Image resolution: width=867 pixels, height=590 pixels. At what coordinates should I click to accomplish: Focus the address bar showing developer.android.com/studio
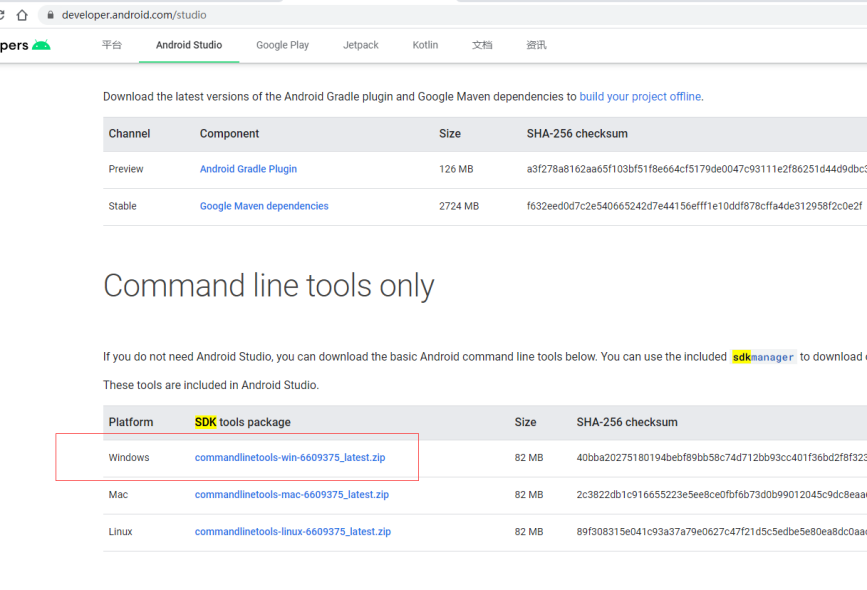tap(453, 15)
